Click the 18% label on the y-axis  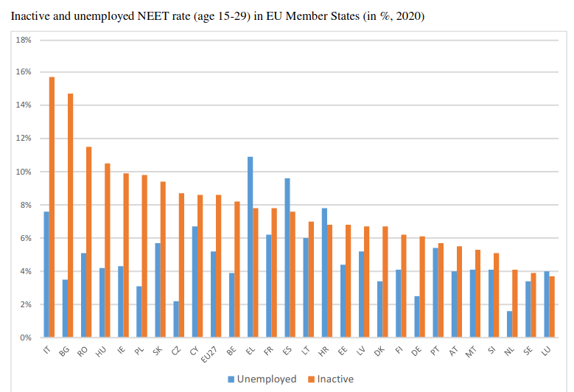click(x=24, y=39)
